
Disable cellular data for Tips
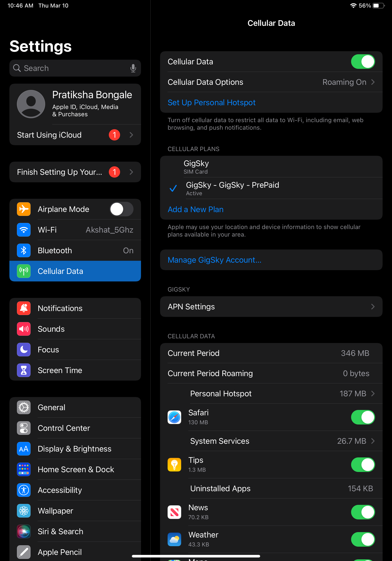coord(363,464)
